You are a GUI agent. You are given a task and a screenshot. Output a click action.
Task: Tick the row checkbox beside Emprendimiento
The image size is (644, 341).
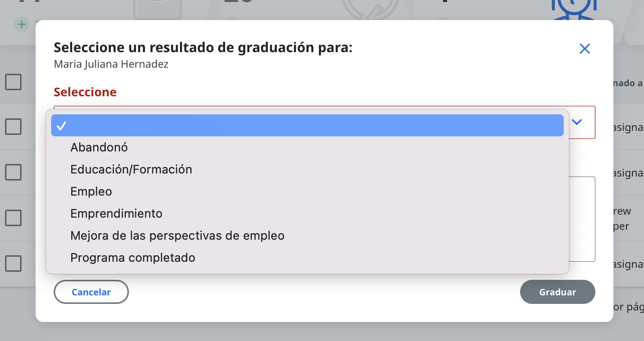pos(14,218)
